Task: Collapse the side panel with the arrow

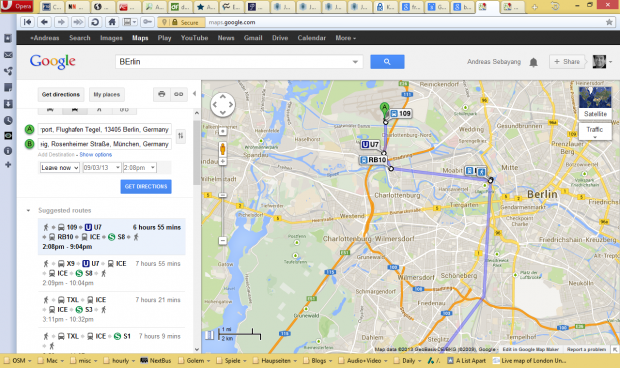Action: coord(194,94)
